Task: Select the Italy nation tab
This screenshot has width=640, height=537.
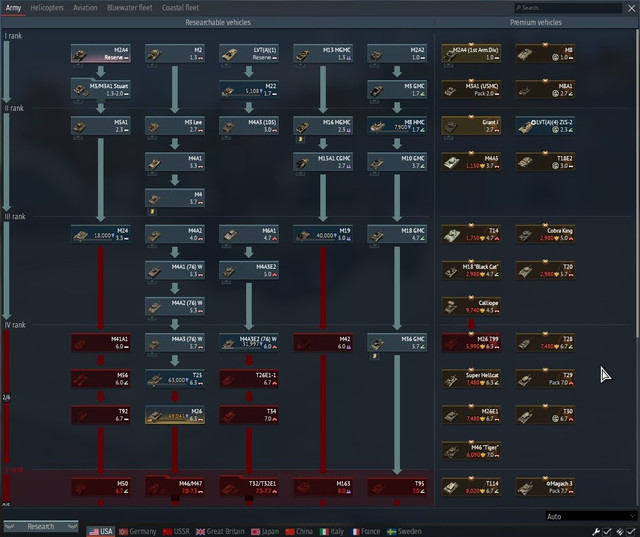Action: pyautogui.click(x=331, y=531)
